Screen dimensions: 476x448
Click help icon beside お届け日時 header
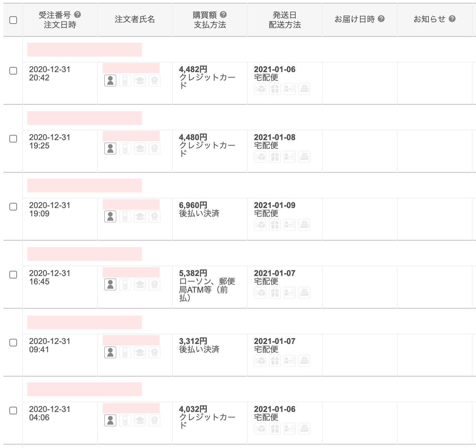[x=381, y=19]
